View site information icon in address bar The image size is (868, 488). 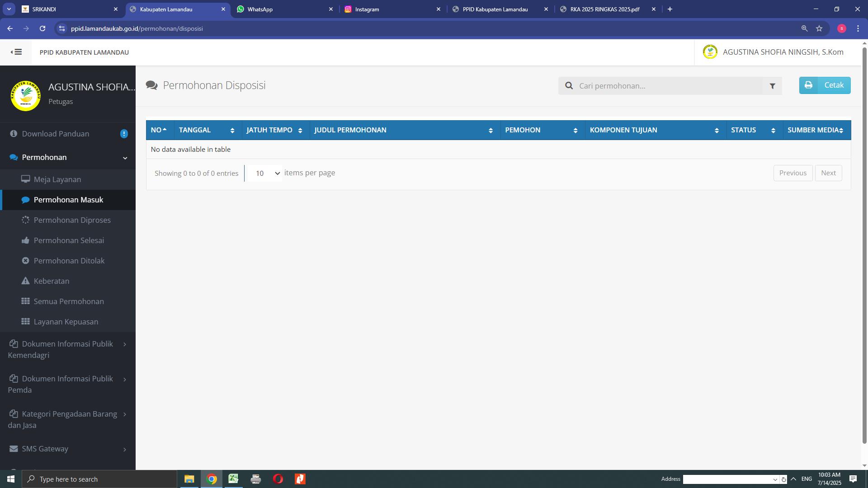pyautogui.click(x=62, y=28)
